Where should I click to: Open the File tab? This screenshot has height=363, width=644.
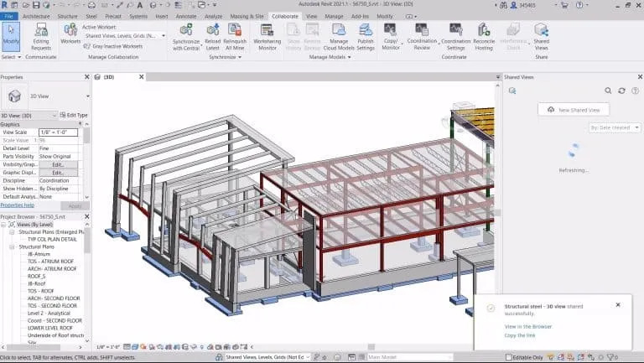(x=8, y=17)
